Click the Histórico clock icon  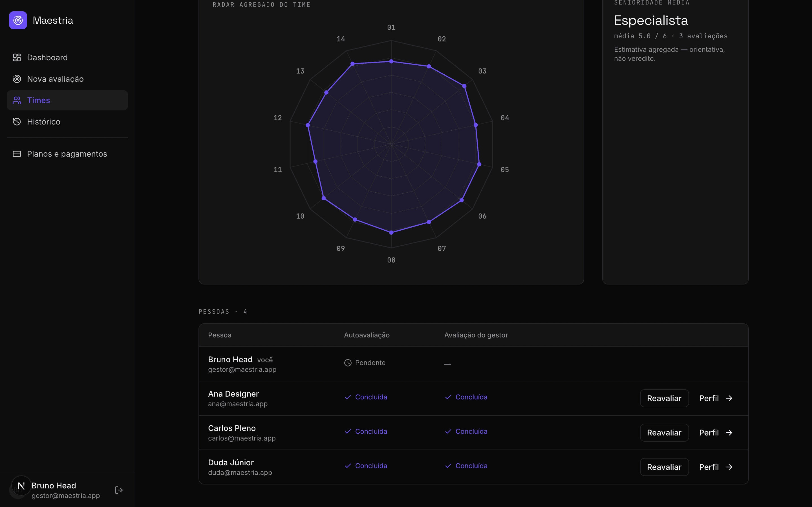[x=17, y=122]
